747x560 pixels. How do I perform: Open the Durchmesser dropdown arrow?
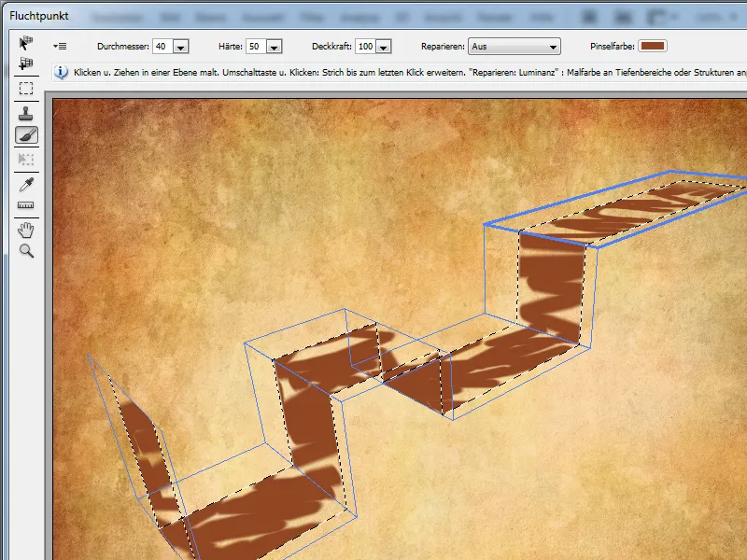(x=180, y=47)
